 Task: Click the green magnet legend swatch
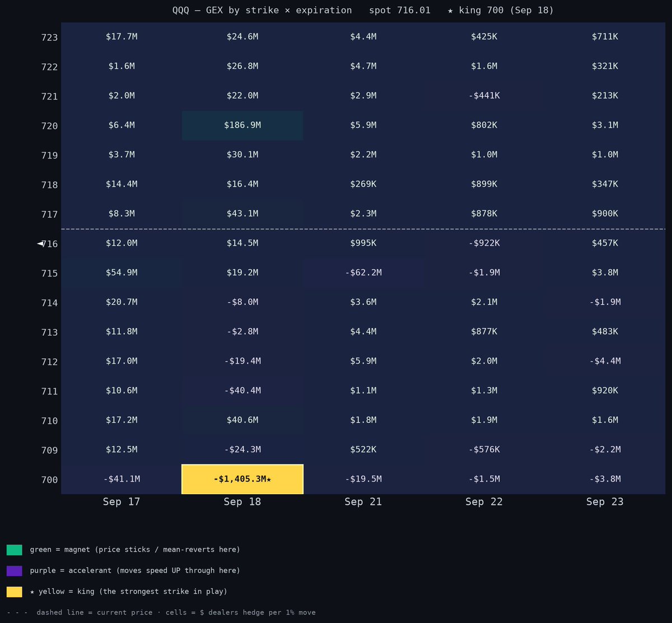click(x=15, y=550)
